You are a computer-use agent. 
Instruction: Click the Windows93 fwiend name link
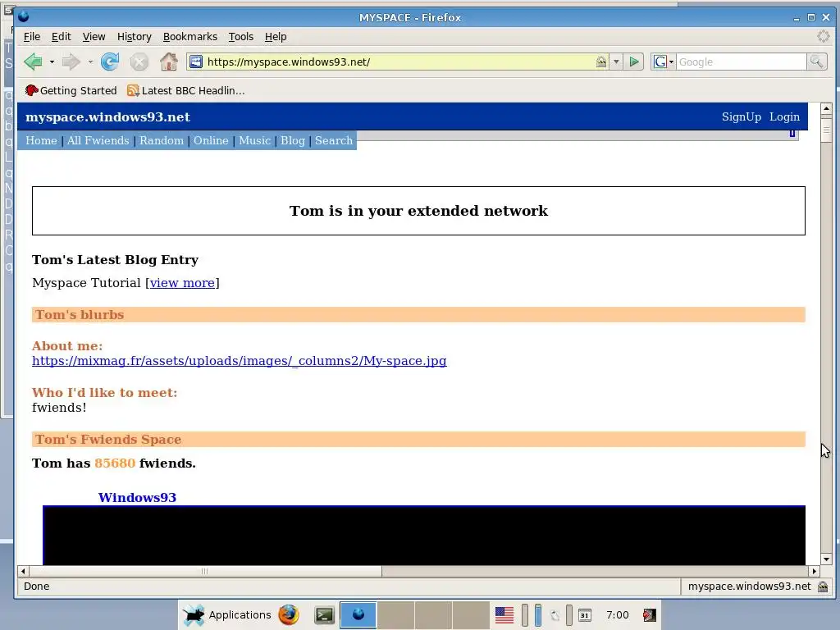[137, 497]
